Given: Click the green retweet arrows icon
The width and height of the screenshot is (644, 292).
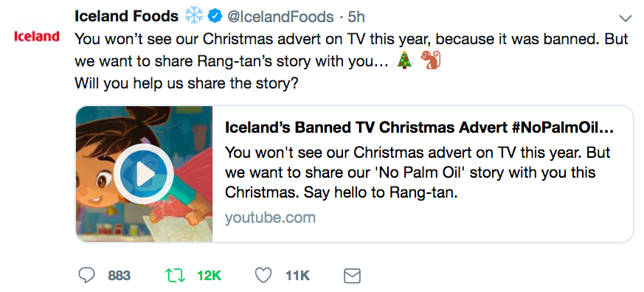Looking at the screenshot, I should click(x=176, y=275).
